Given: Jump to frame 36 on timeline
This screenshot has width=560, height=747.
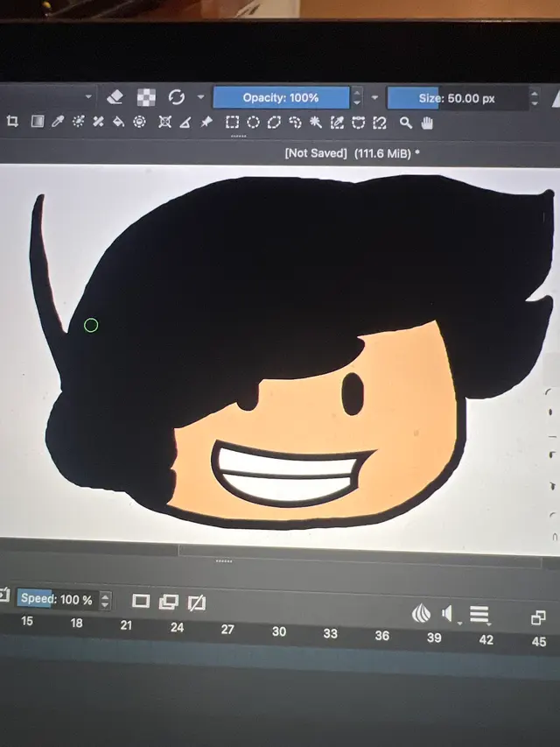Looking at the screenshot, I should click(x=381, y=636).
